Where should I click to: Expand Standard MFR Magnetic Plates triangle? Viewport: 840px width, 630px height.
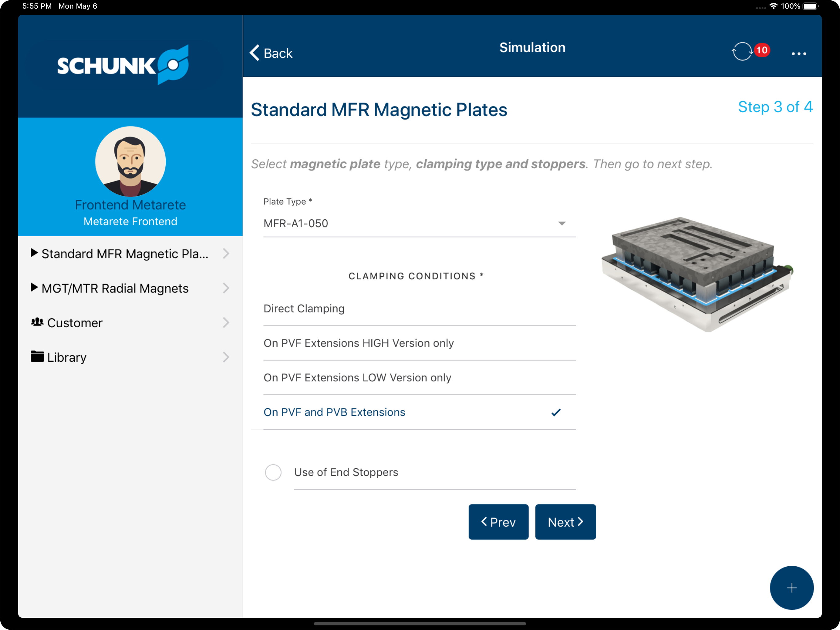[x=34, y=253]
